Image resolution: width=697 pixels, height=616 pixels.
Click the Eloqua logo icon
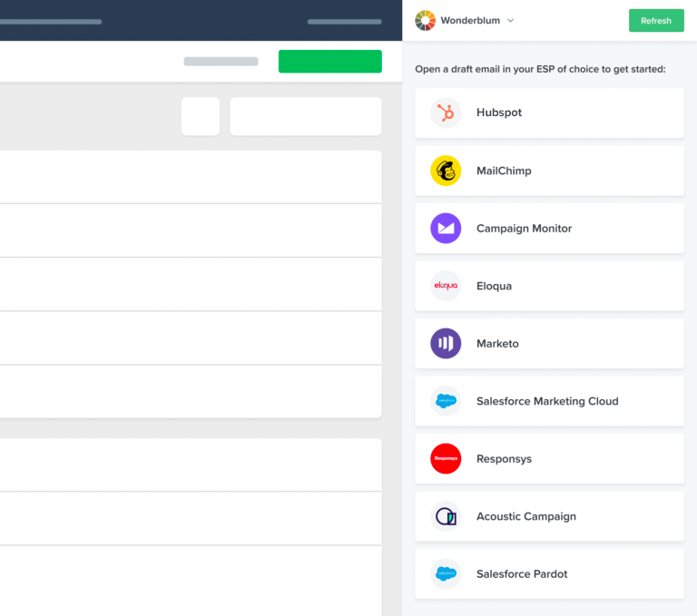click(446, 286)
